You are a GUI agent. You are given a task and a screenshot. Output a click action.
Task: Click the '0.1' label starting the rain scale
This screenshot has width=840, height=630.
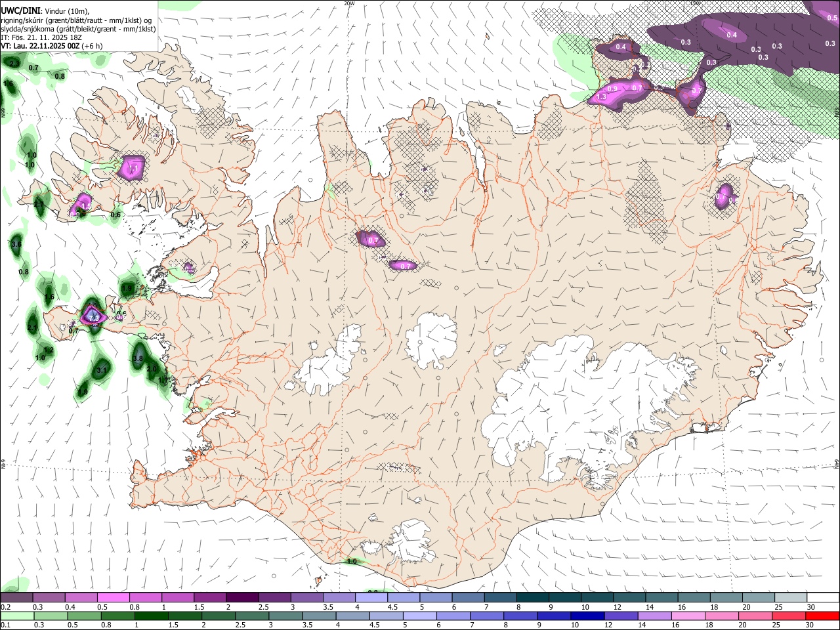pos(5,625)
